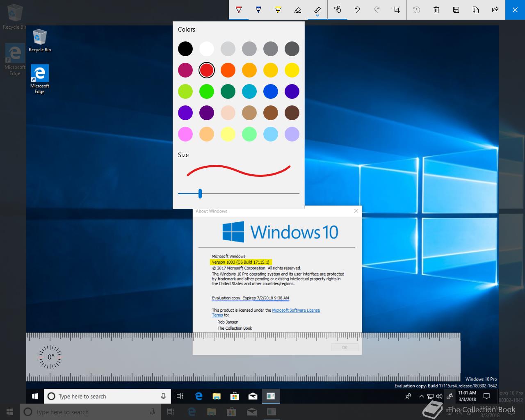Screen dimensions: 525x420
Task: Choose the light orange pastel swatch
Action: (x=207, y=134)
